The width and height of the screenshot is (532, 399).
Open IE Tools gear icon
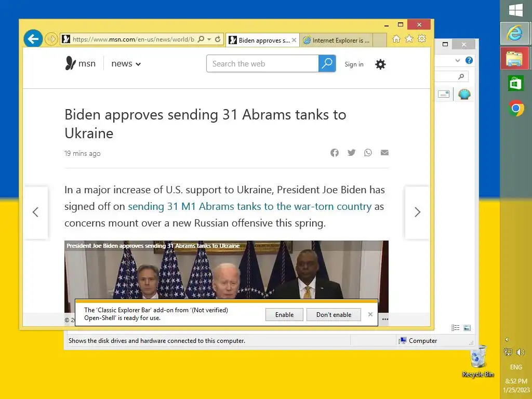pos(422,38)
